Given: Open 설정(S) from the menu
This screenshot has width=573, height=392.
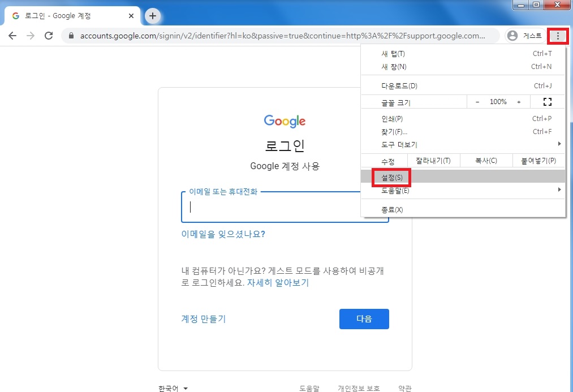Looking at the screenshot, I should [x=463, y=178].
